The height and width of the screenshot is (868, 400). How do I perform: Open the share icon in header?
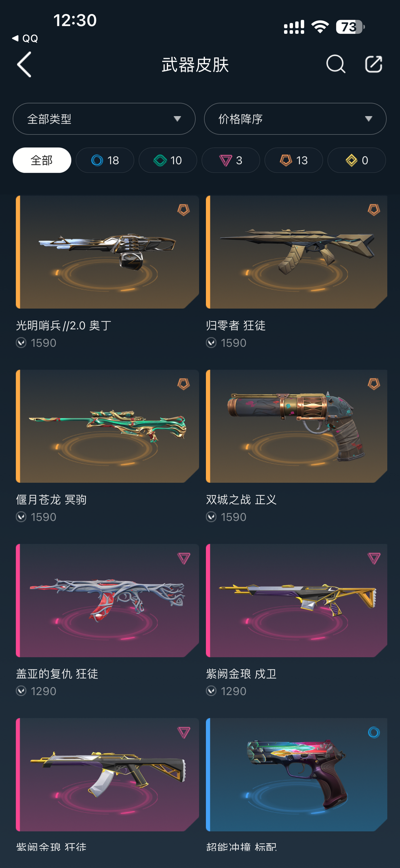pyautogui.click(x=373, y=65)
